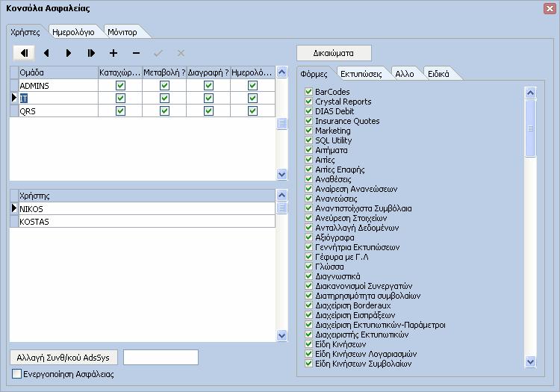Focus the AdsSys password input field
Screen dimensions: 560x392
(161, 358)
